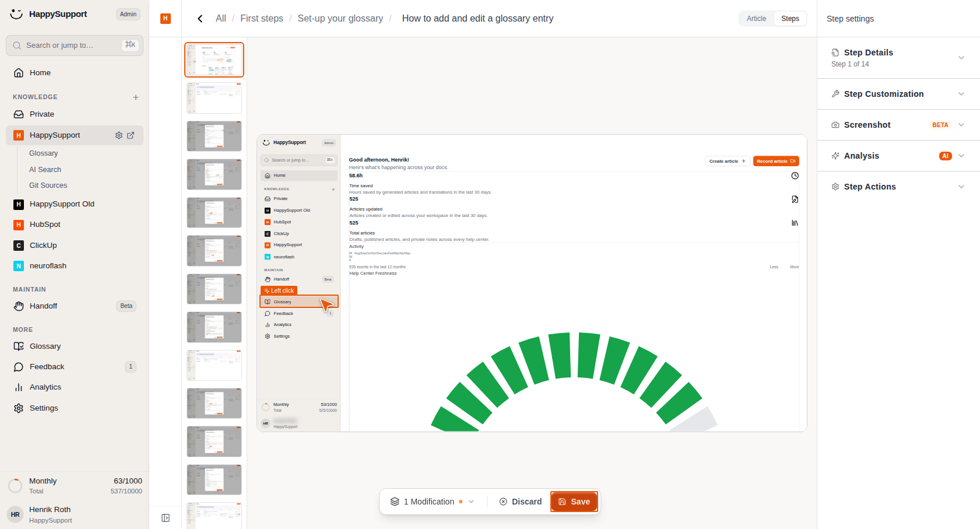Open AI Search under HappySupport
This screenshot has height=529, width=980.
coord(45,170)
